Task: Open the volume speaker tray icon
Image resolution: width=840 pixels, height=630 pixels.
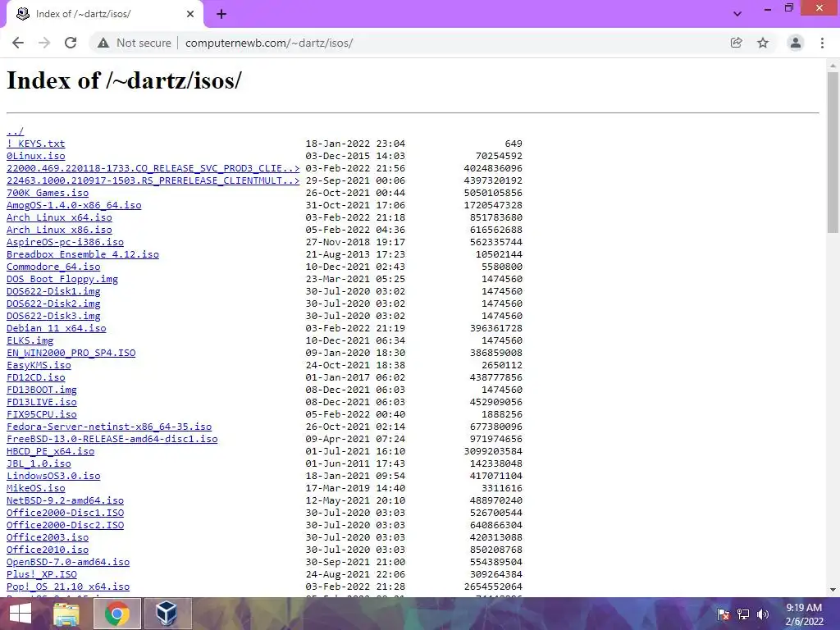Action: (x=763, y=614)
